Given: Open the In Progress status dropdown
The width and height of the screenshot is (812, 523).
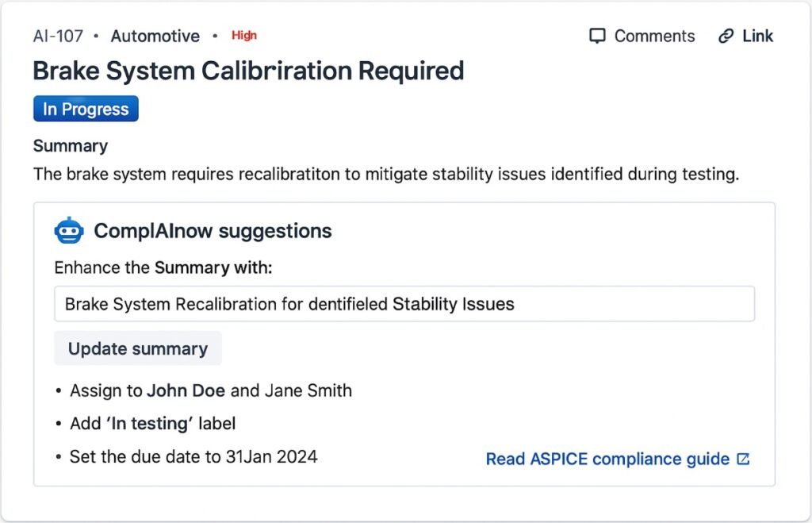Looking at the screenshot, I should (85, 109).
